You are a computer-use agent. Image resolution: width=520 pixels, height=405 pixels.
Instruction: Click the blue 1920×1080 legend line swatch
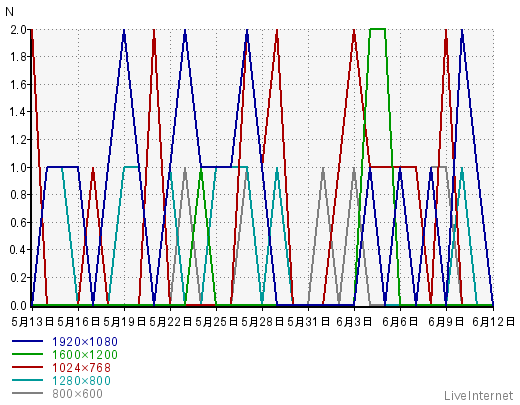point(27,341)
